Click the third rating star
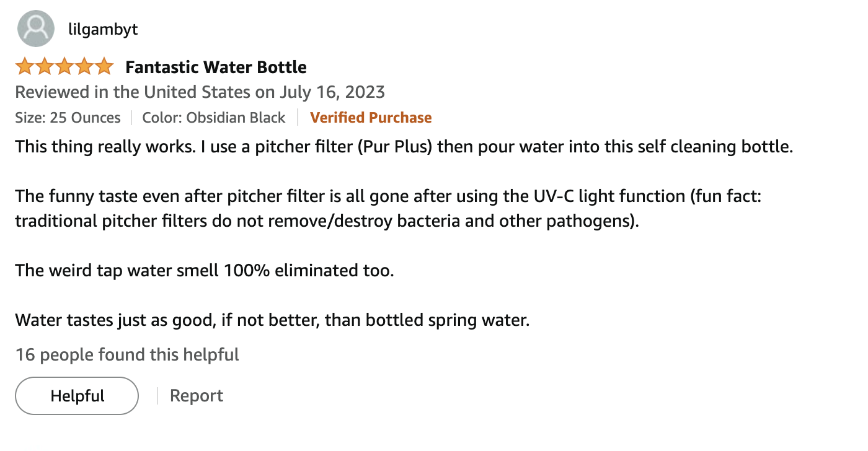 [x=64, y=66]
